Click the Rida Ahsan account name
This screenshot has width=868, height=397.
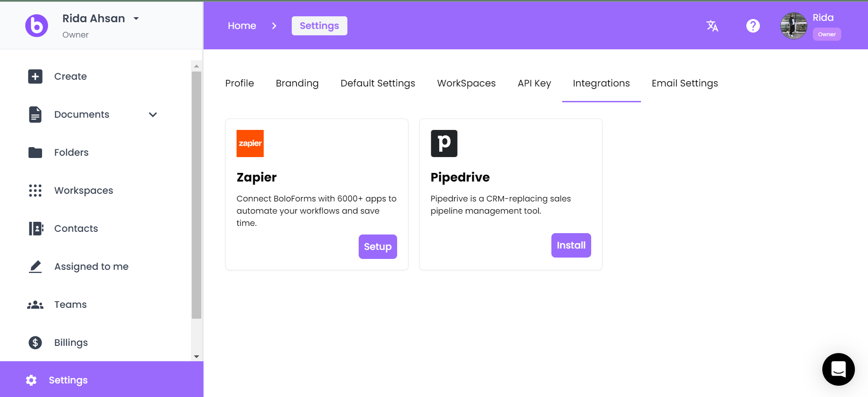[94, 19]
